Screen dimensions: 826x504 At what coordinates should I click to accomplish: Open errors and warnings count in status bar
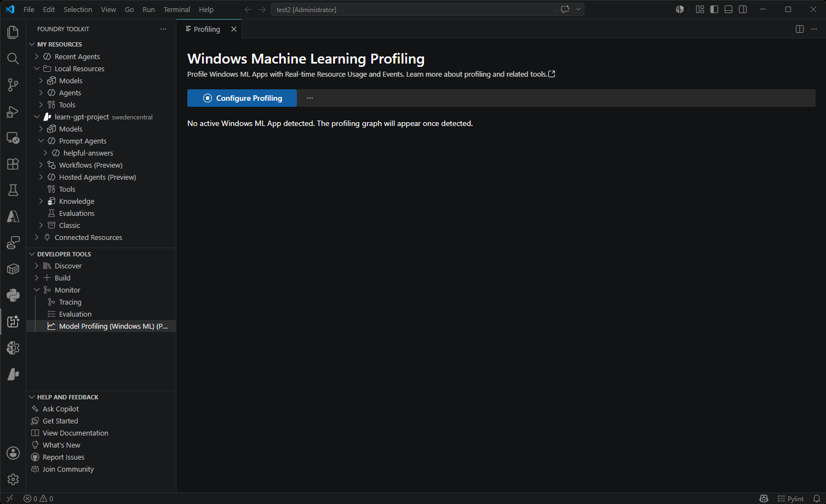38,499
